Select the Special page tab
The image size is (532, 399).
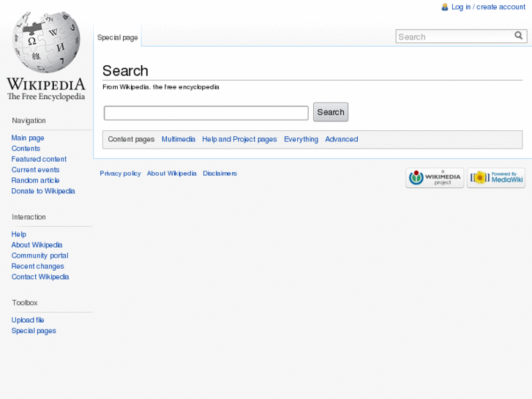(x=117, y=37)
